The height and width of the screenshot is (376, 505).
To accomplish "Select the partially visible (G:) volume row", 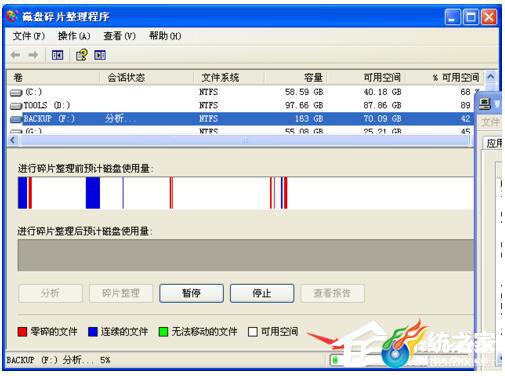I will pos(240,131).
